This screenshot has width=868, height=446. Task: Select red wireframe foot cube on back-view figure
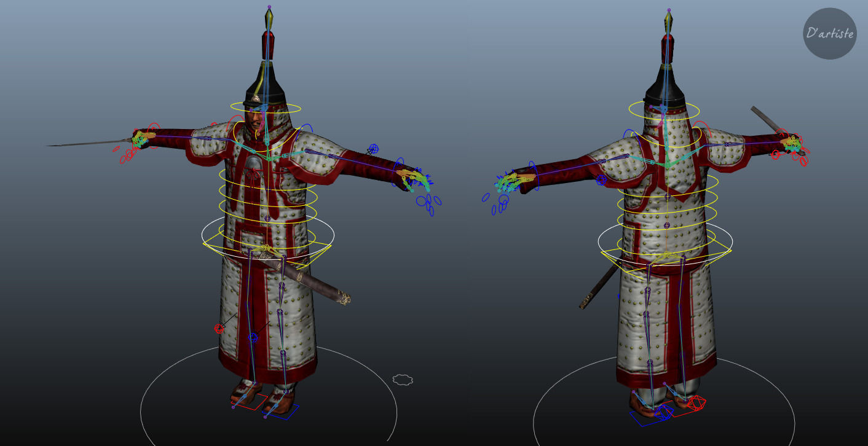696,404
